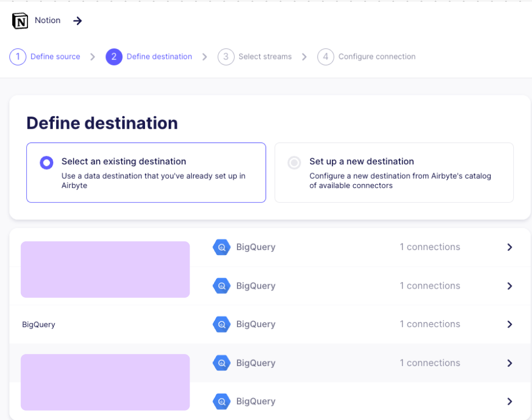532x420 pixels.
Task: Open the topmost destination row via its chevron
Action: pos(509,247)
